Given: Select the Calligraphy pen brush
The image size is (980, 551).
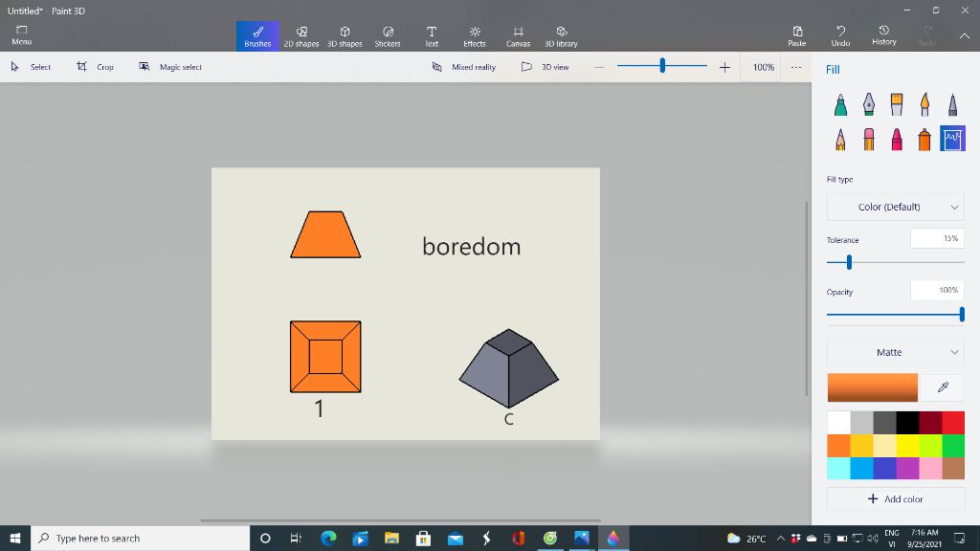Looking at the screenshot, I should [869, 104].
